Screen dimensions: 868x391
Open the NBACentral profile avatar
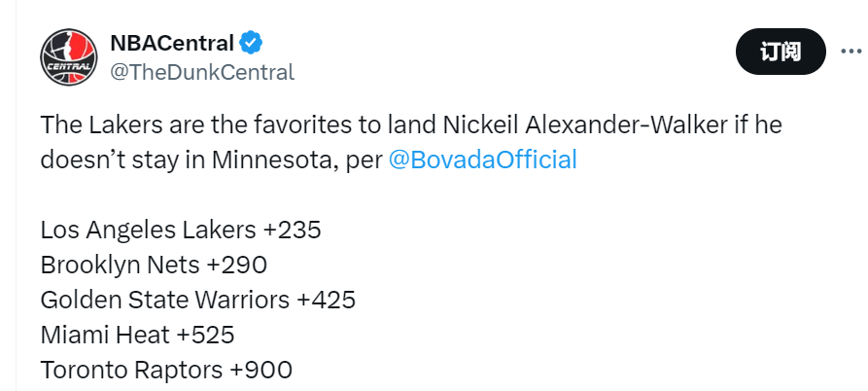click(x=69, y=57)
